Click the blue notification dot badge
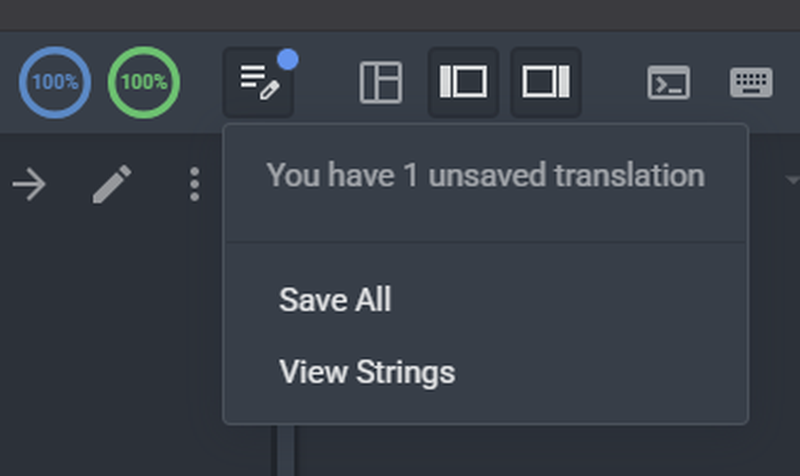The width and height of the screenshot is (800, 476). [x=288, y=60]
